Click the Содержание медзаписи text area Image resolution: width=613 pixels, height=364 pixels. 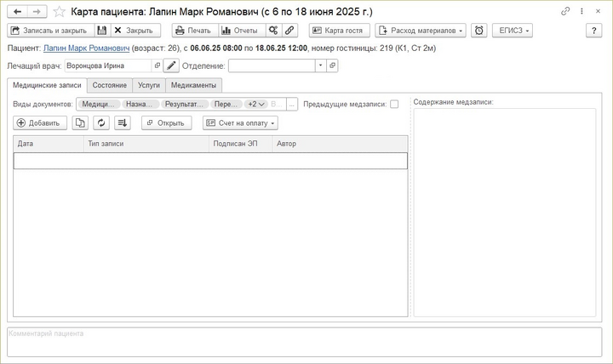(505, 213)
